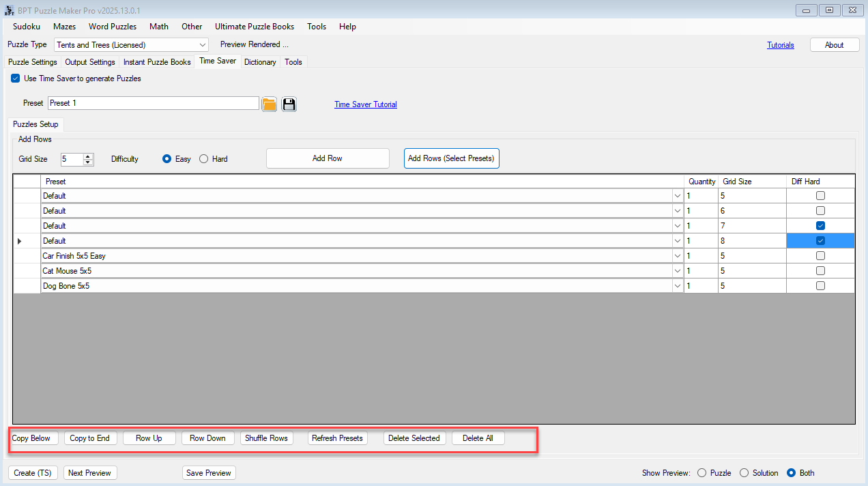Click the Shuffle Rows button

tap(266, 438)
